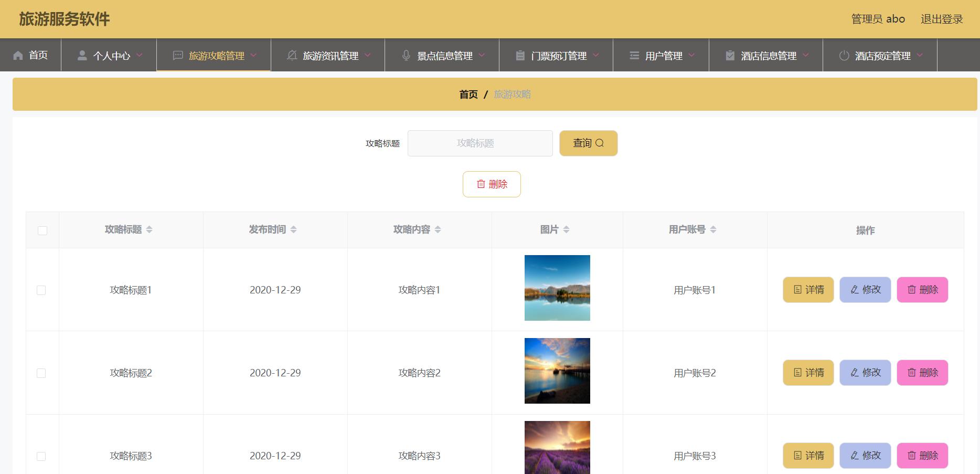Viewport: 980px width, 474px height.
Task: Check the checkbox for 攻略标题2 row
Action: pyautogui.click(x=42, y=373)
